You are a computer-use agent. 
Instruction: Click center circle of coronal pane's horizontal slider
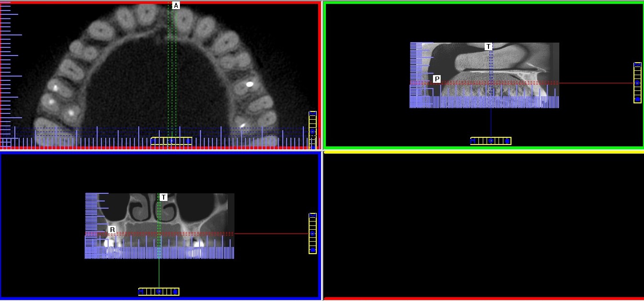(159, 291)
